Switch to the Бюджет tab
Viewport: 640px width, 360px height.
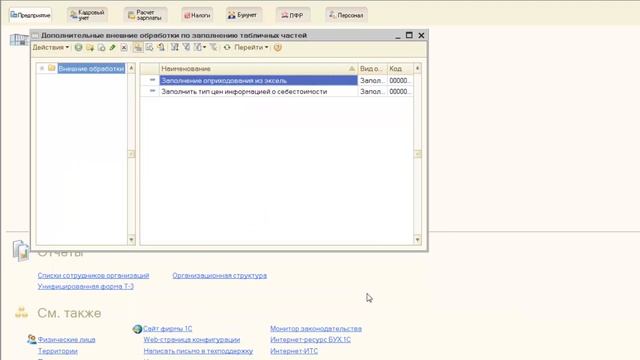click(243, 15)
